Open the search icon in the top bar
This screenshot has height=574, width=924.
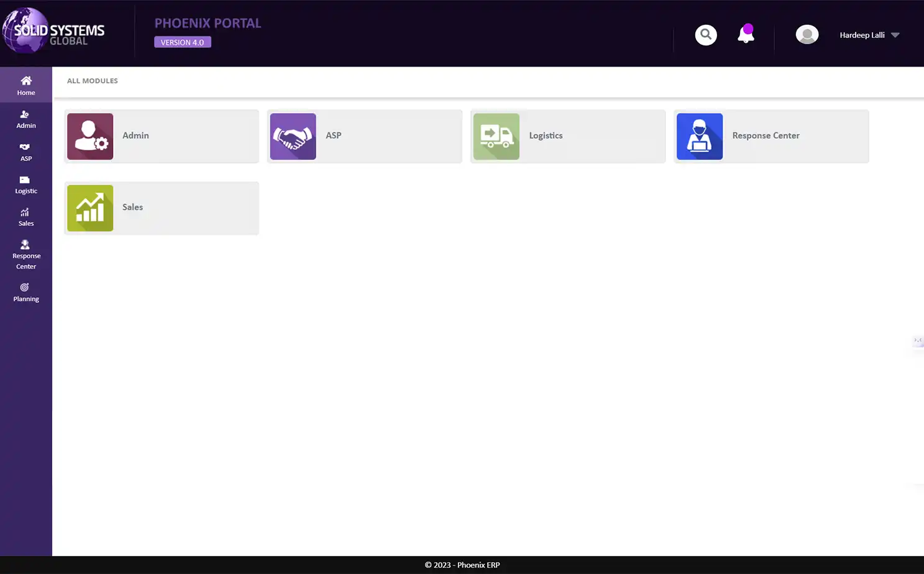pos(705,35)
